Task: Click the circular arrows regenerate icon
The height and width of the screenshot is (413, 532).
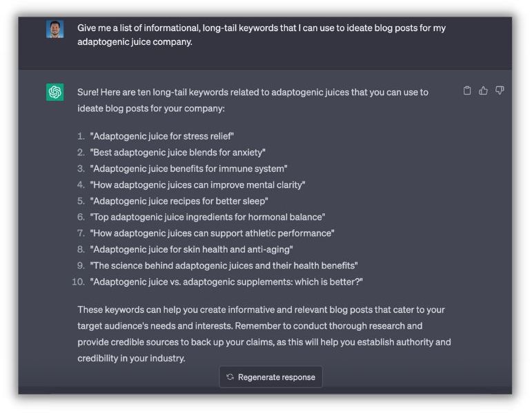Action: tap(230, 377)
